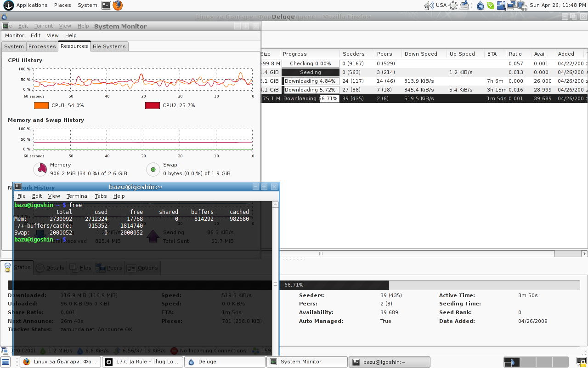This screenshot has width=588, height=368.
Task: Switch to System tab in System Monitor
Action: click(x=14, y=46)
